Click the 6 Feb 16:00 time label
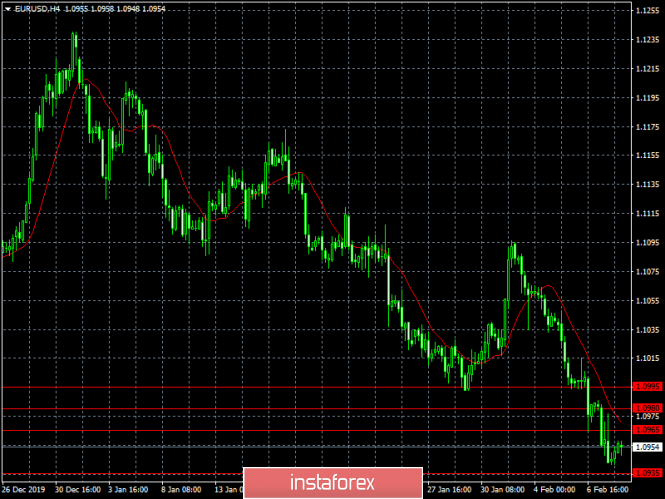 [608, 489]
